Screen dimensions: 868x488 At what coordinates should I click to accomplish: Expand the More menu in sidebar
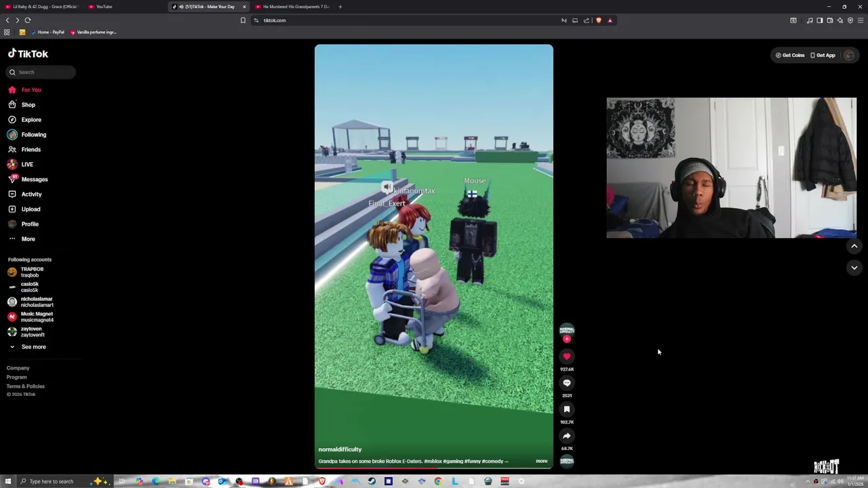click(x=22, y=239)
